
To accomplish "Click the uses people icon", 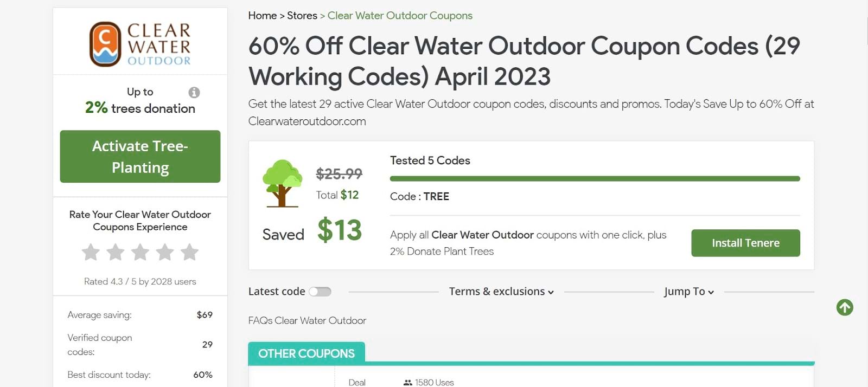I will point(408,383).
